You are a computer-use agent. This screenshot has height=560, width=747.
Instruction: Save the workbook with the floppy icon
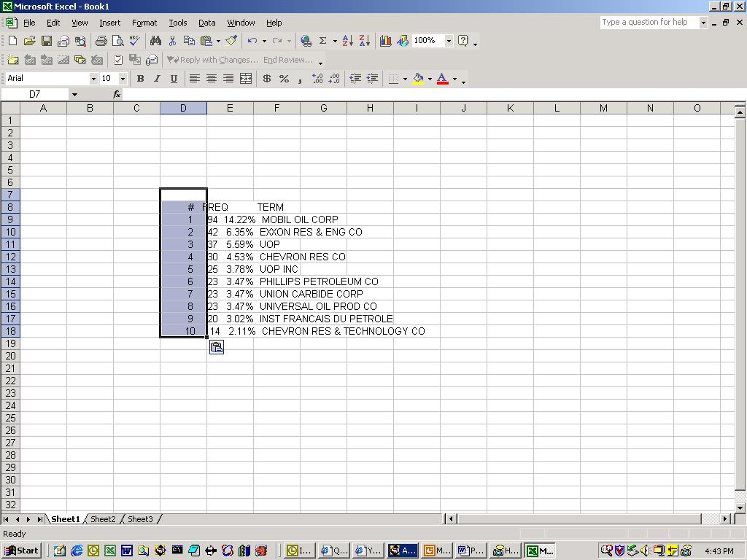pos(46,41)
